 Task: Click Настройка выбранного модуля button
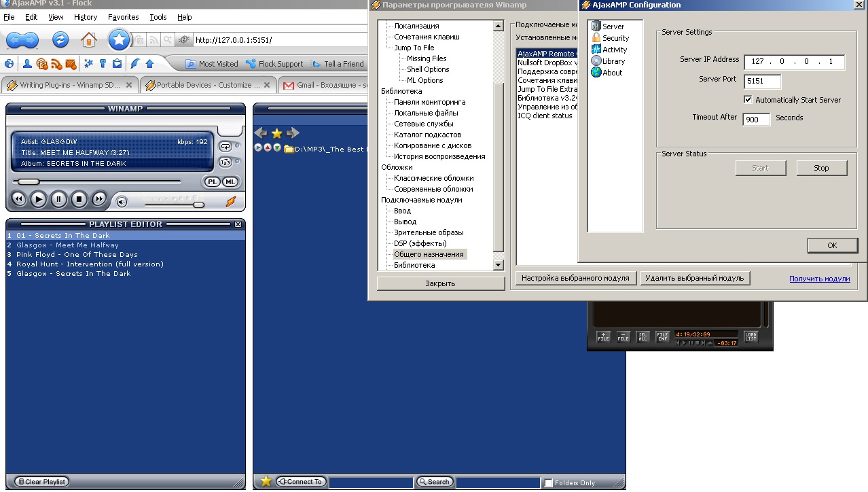[x=576, y=278]
